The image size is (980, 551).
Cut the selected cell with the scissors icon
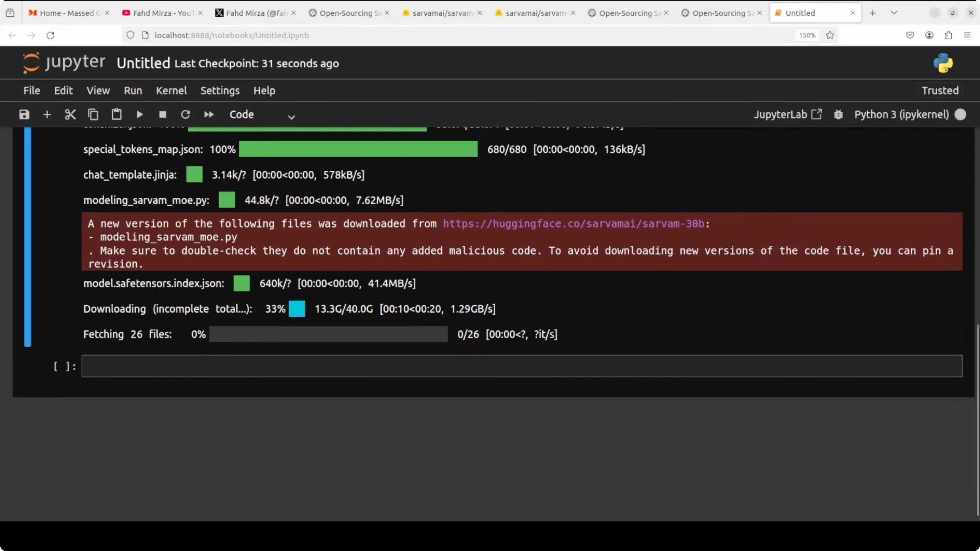click(70, 114)
